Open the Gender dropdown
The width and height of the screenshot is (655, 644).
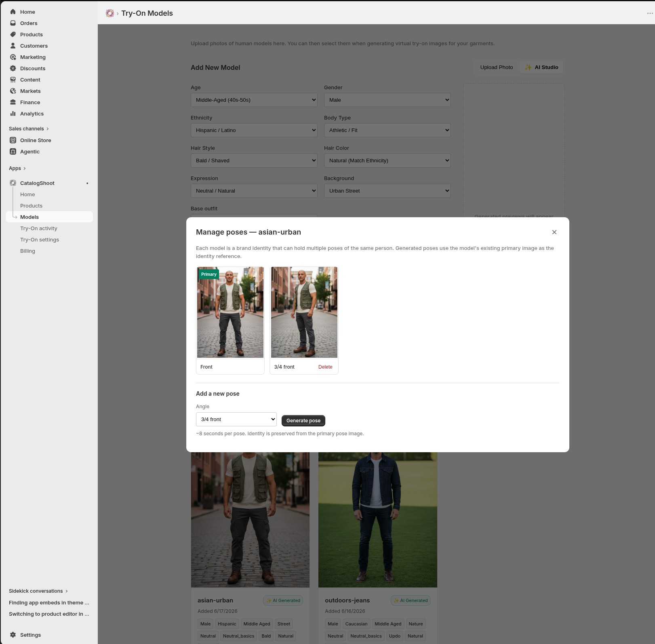click(388, 100)
